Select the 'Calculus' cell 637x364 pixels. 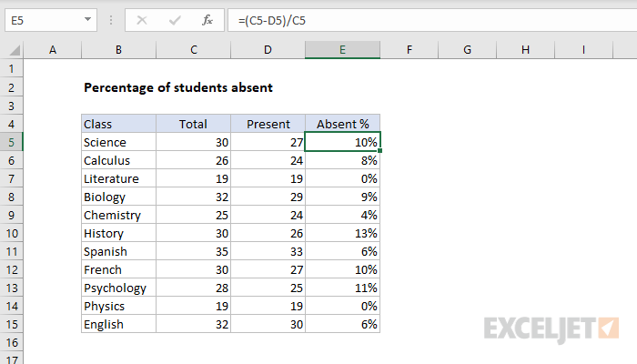tap(118, 160)
